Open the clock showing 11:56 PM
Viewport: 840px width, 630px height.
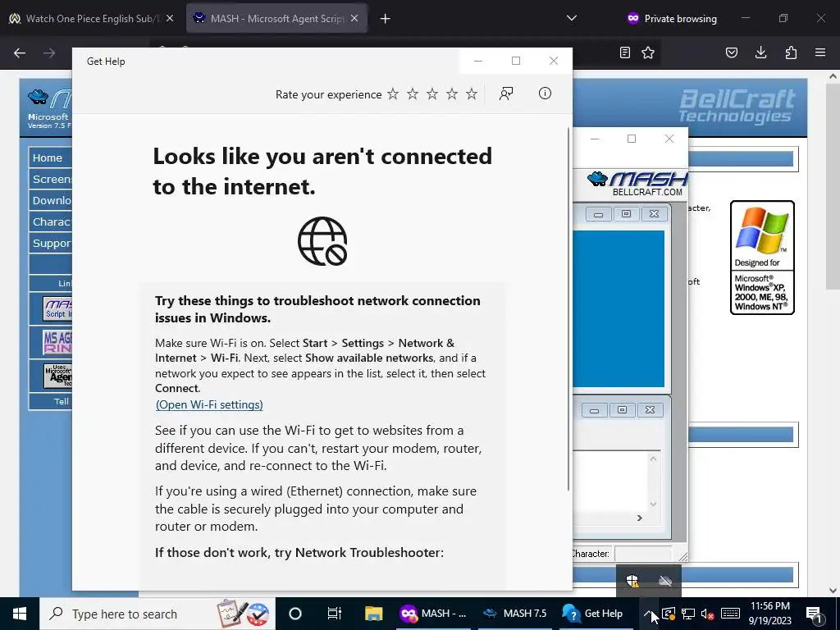769,614
